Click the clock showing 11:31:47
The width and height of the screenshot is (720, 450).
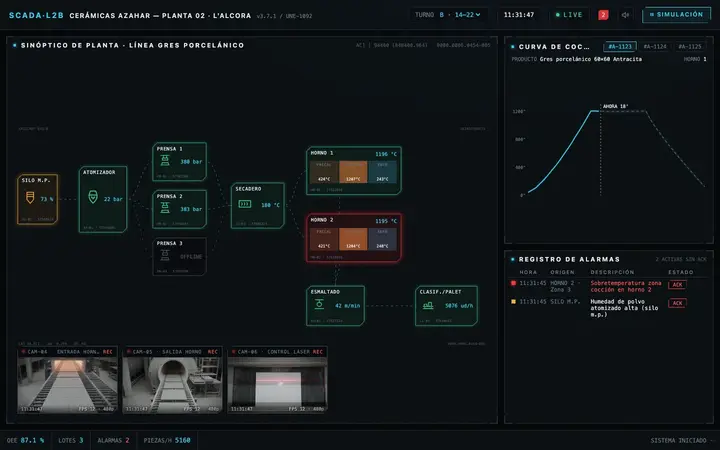(519, 15)
